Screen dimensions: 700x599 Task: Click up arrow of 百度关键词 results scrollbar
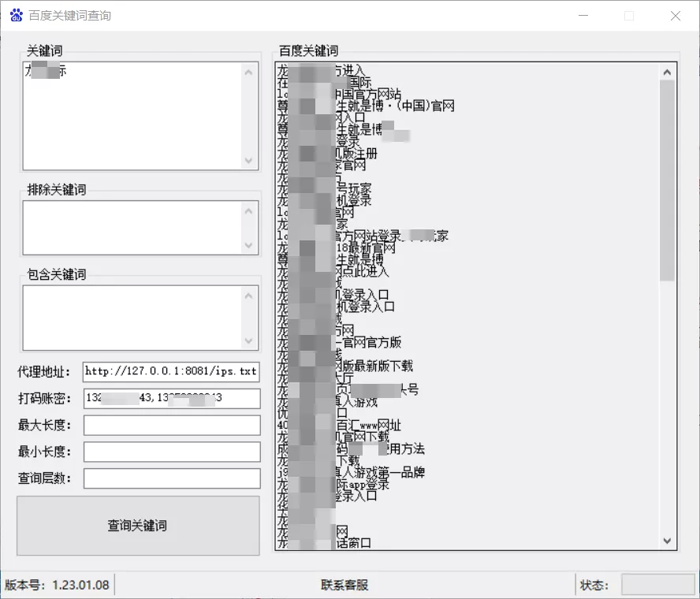tap(667, 73)
